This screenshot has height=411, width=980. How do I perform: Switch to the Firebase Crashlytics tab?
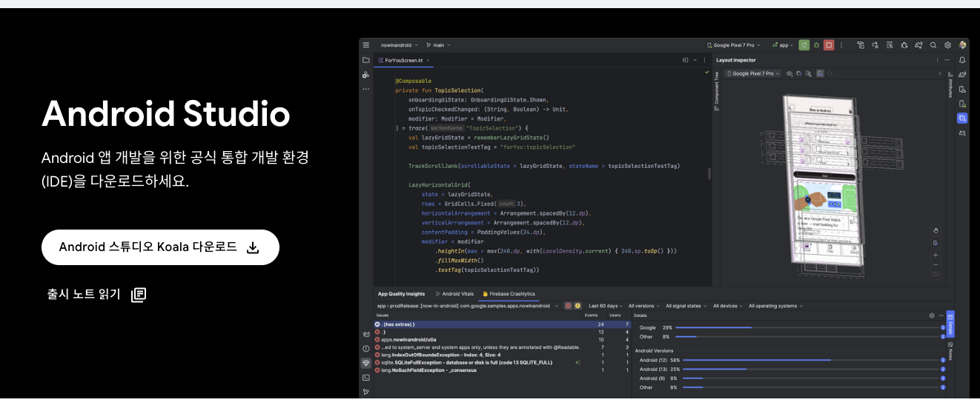click(509, 294)
